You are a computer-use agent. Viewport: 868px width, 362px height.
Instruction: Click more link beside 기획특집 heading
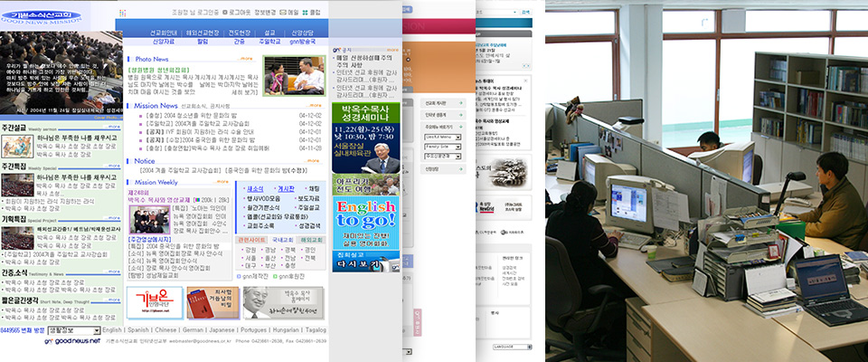[113, 220]
